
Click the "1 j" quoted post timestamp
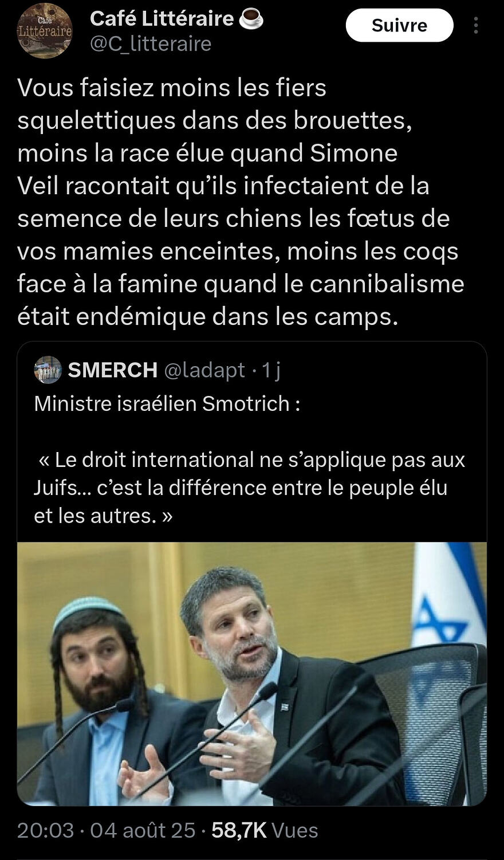click(271, 370)
